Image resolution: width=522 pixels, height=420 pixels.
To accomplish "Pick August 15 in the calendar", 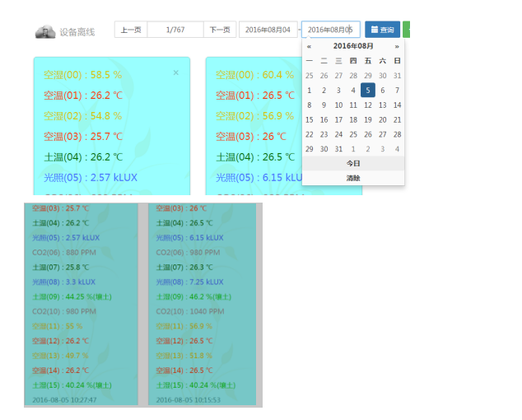I will pos(310,119).
